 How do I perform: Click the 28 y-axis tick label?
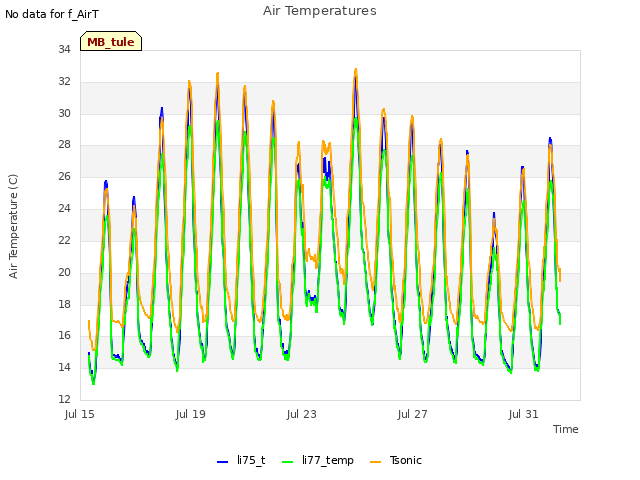click(x=64, y=144)
